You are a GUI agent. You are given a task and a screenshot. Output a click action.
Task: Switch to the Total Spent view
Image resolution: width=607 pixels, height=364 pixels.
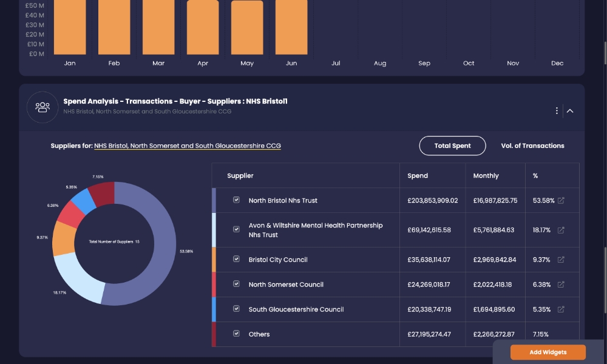click(453, 146)
